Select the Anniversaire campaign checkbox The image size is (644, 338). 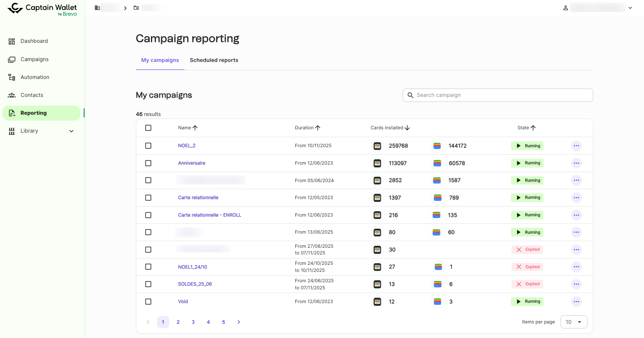pos(148,163)
